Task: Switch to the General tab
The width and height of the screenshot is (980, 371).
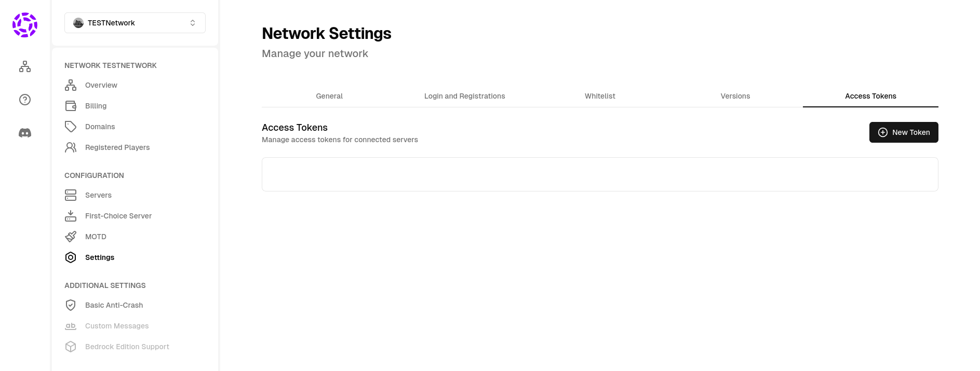Action: click(x=329, y=96)
